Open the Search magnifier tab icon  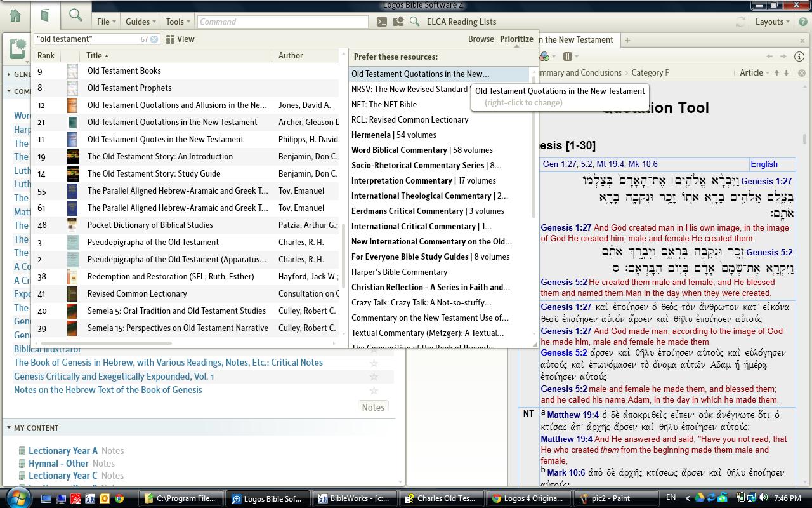click(x=75, y=16)
